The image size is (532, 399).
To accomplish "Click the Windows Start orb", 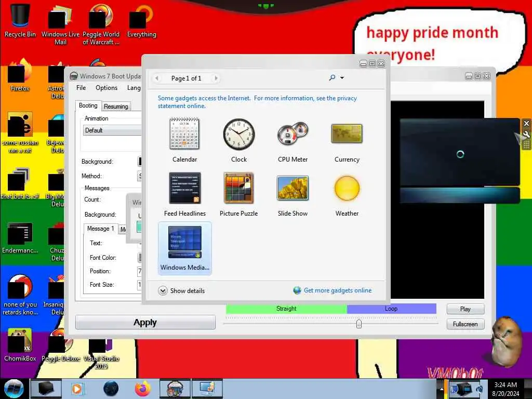I will (x=14, y=389).
